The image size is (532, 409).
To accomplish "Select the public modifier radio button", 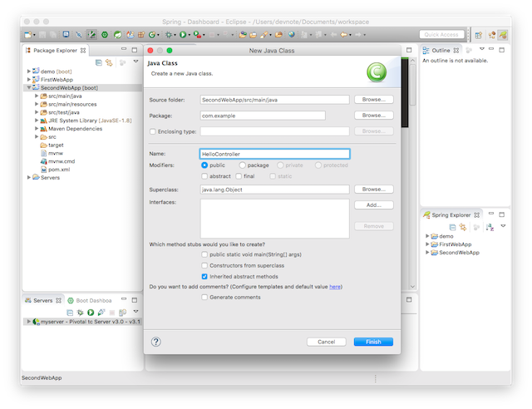I will pyautogui.click(x=204, y=165).
